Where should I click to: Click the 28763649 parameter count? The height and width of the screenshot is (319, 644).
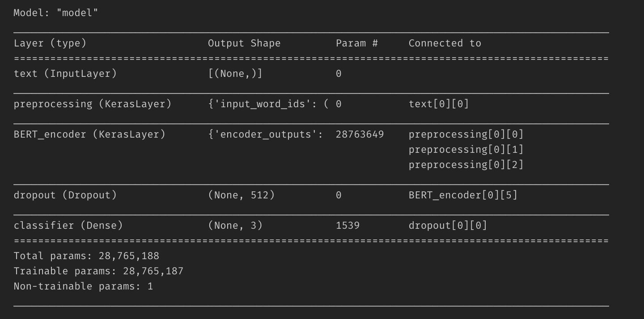point(360,134)
